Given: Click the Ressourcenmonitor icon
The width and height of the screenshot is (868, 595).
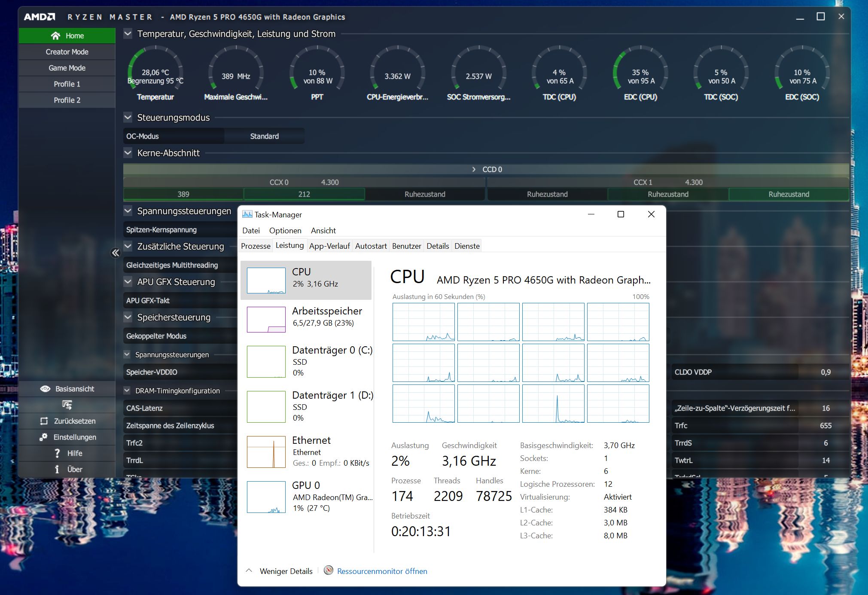Looking at the screenshot, I should pyautogui.click(x=329, y=571).
